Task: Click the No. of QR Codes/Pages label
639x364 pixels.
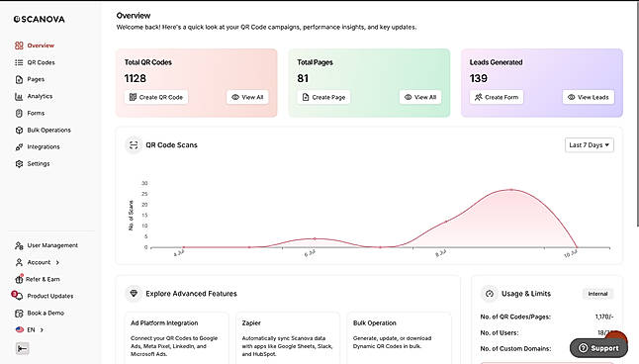Action: (x=515, y=317)
